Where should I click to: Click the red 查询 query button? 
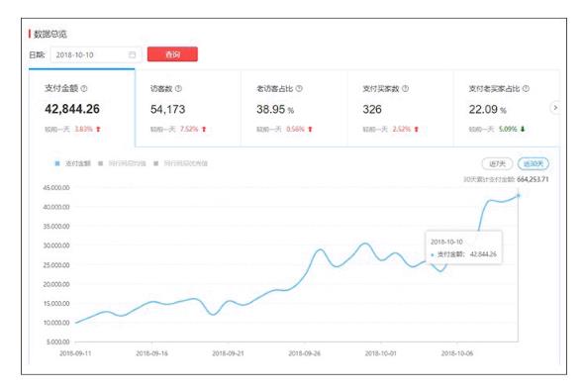[x=172, y=54]
